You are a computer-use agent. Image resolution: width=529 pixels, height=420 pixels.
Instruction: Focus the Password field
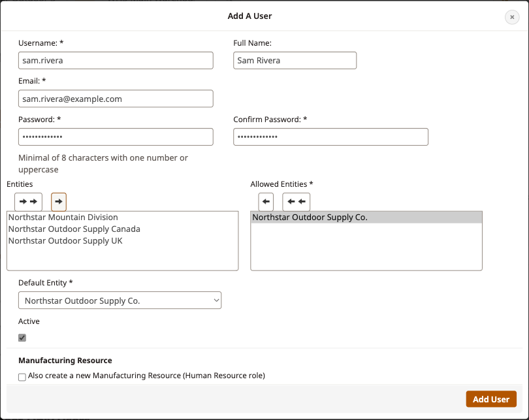click(116, 137)
